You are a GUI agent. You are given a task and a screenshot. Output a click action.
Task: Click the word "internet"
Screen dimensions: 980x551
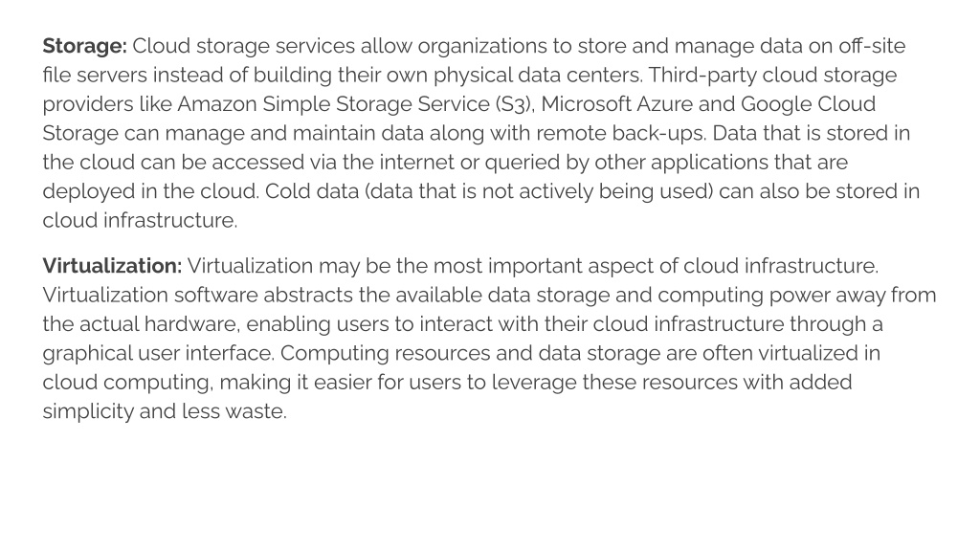pos(417,163)
